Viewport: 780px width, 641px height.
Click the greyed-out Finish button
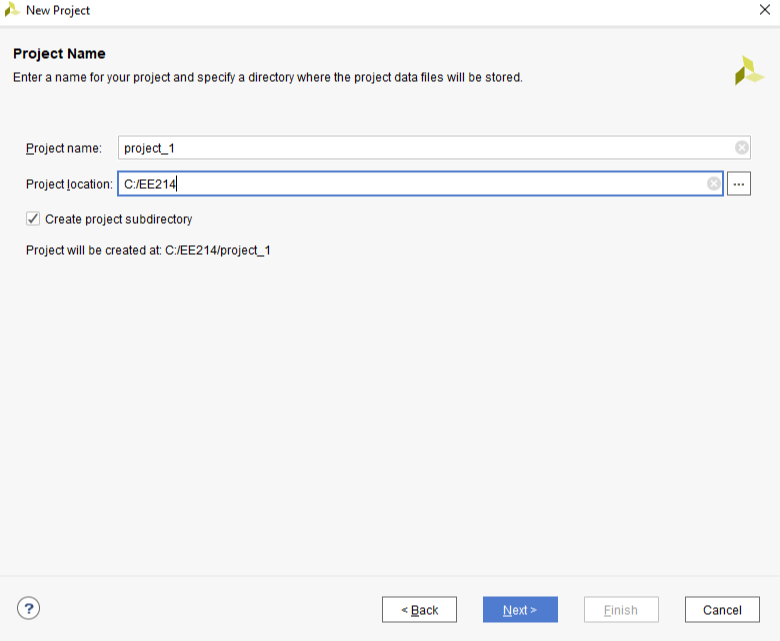621,610
